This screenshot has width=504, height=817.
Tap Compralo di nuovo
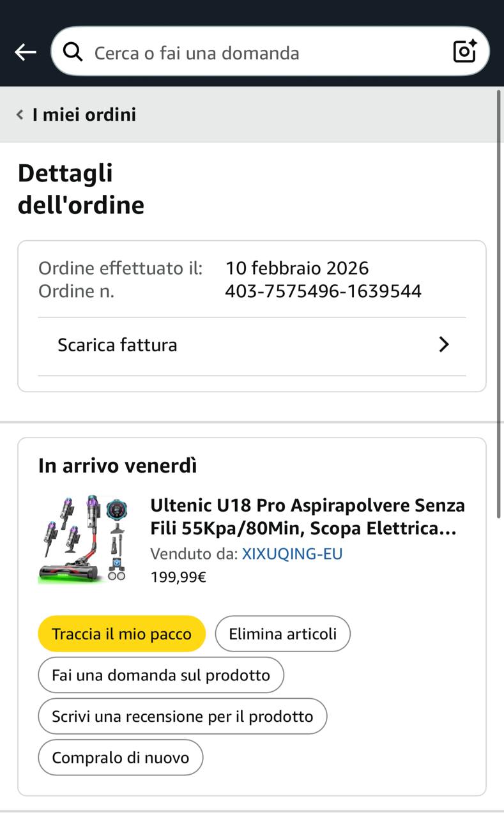[121, 758]
